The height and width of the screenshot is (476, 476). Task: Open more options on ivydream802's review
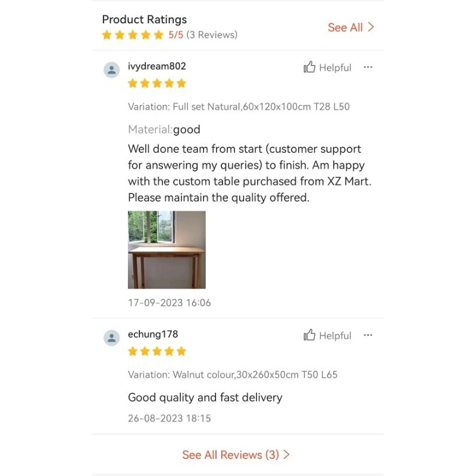click(x=368, y=67)
